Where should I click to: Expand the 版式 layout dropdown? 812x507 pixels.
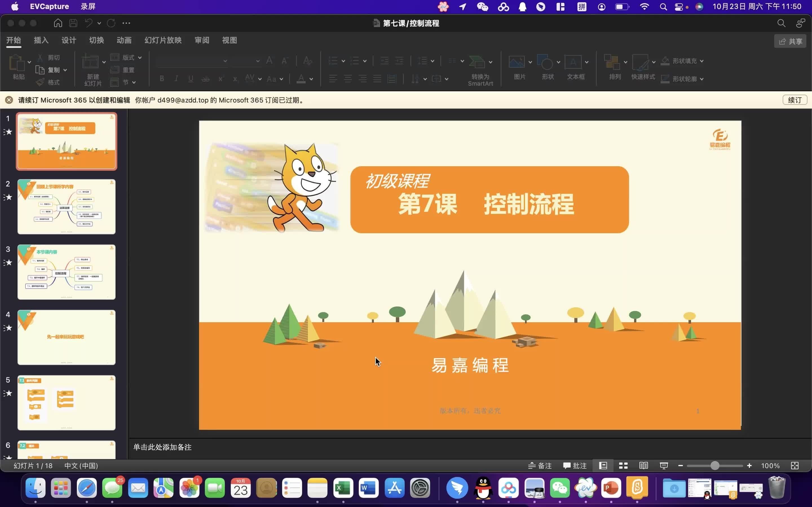pyautogui.click(x=140, y=58)
